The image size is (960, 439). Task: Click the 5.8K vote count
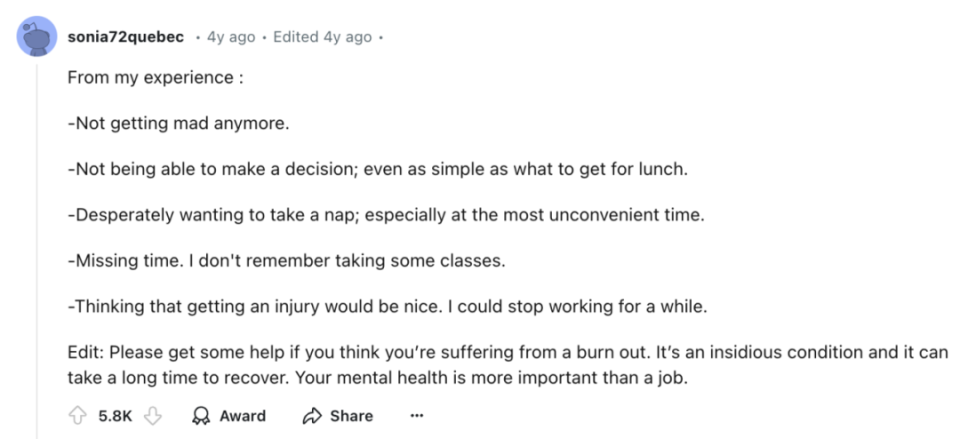tap(115, 416)
